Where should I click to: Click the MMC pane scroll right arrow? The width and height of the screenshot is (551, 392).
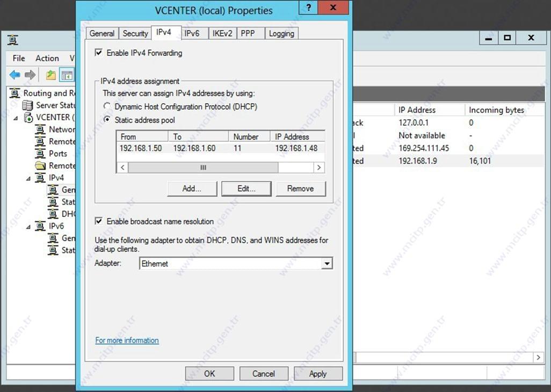coord(538,358)
